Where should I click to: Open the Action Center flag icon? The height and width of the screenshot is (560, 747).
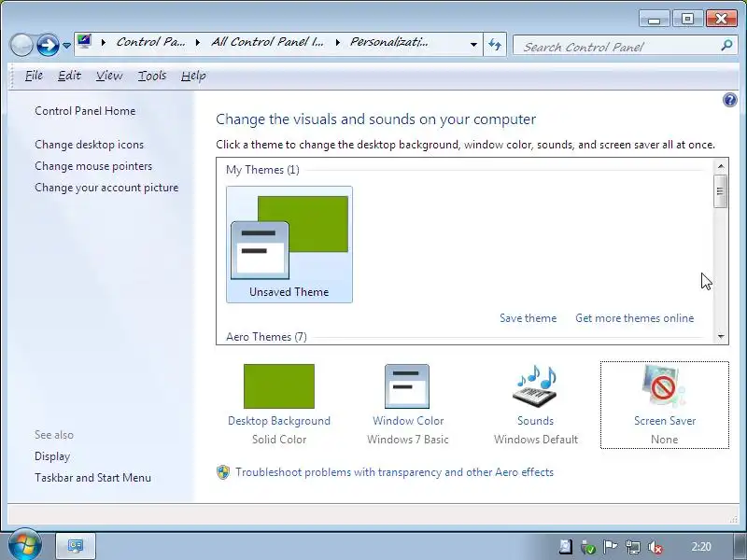pos(610,547)
